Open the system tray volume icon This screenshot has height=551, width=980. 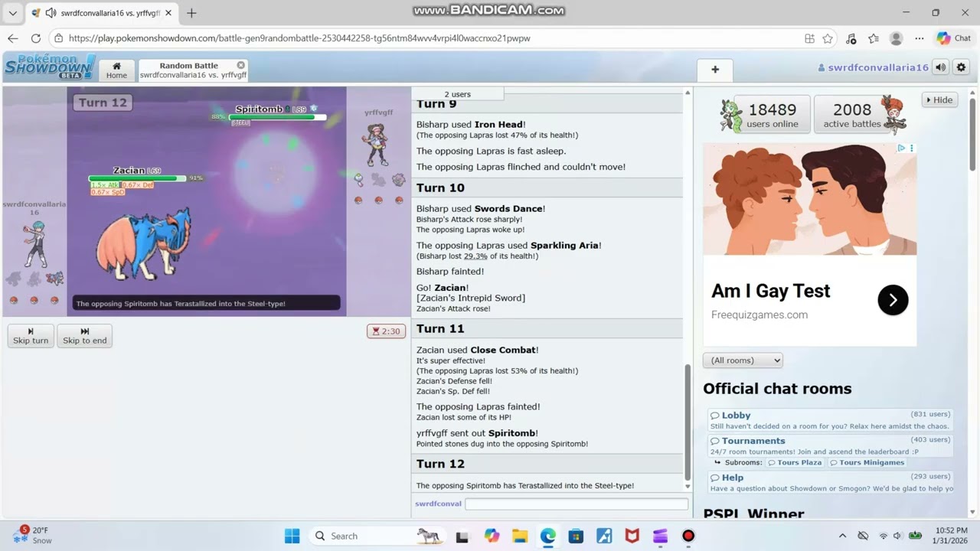[x=899, y=536]
